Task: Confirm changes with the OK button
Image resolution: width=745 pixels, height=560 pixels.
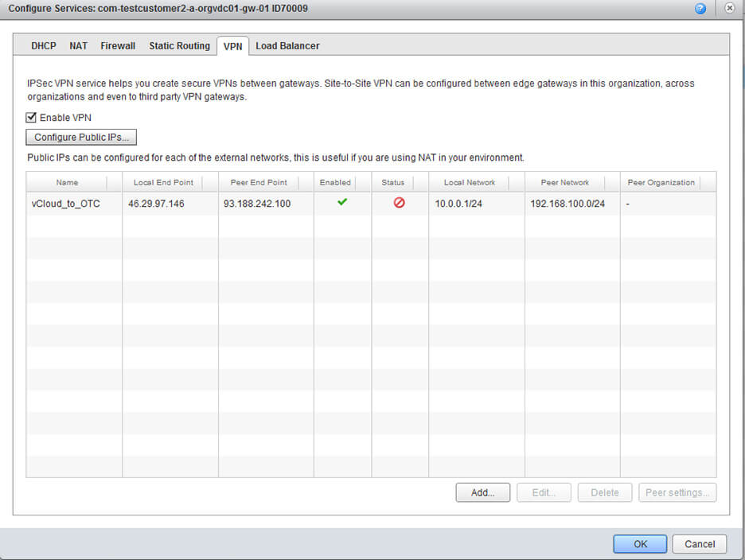Action: pos(639,544)
